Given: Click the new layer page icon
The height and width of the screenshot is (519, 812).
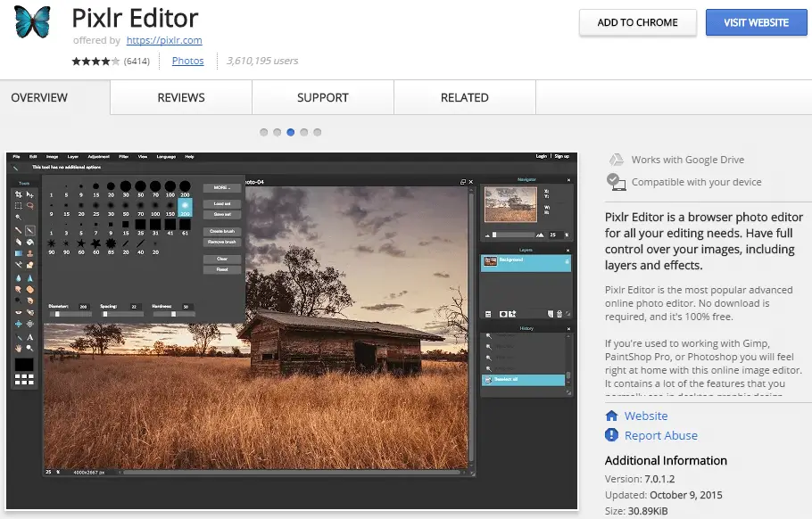Looking at the screenshot, I should point(551,314).
